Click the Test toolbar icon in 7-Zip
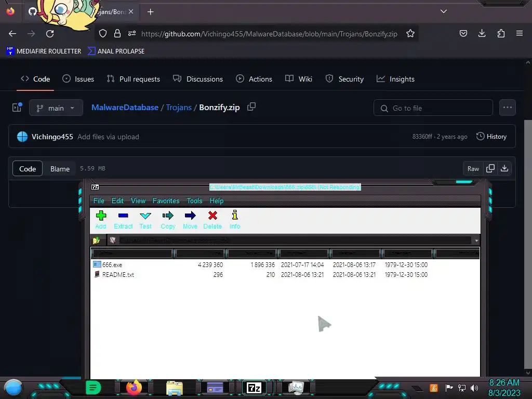Screen dimensions: 532x399 (145, 216)
